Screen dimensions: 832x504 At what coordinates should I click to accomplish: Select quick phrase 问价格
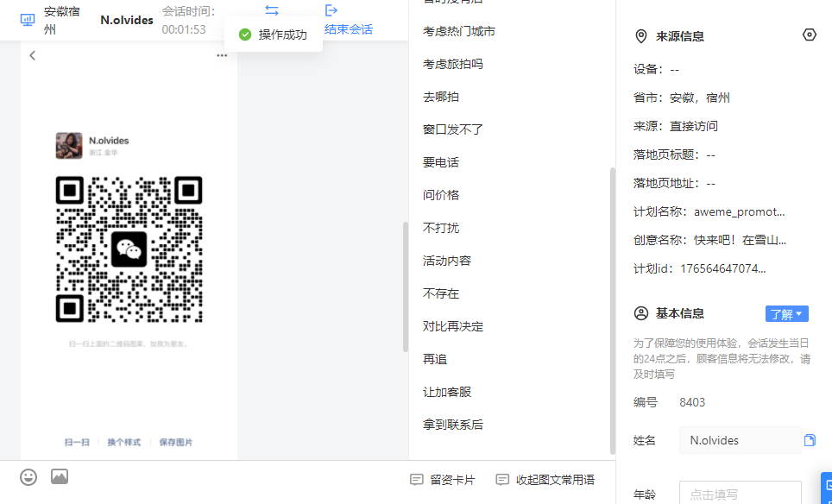coord(441,195)
